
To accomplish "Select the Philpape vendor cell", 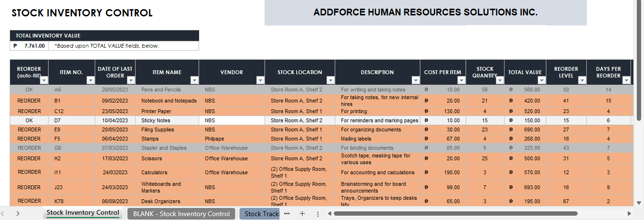I will tap(232, 139).
